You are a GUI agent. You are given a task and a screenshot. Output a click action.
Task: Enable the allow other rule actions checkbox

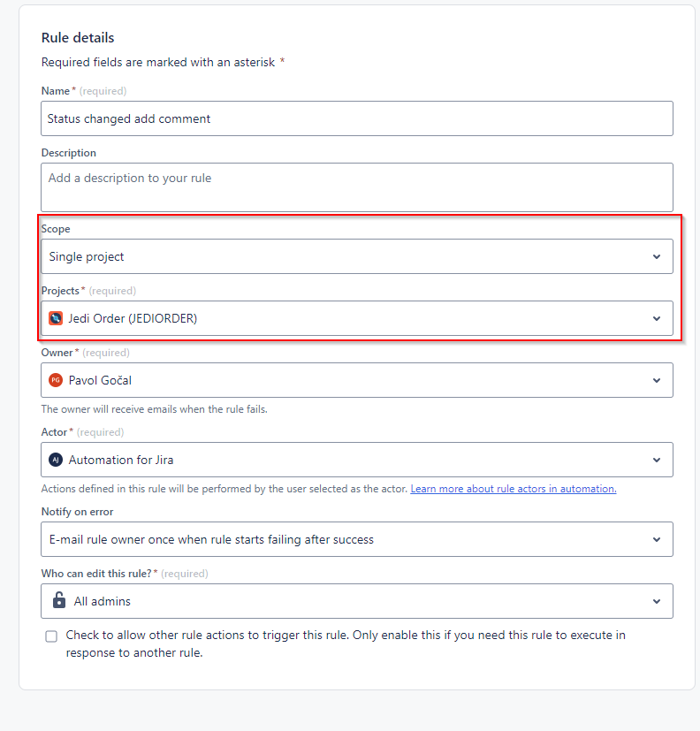click(x=50, y=636)
